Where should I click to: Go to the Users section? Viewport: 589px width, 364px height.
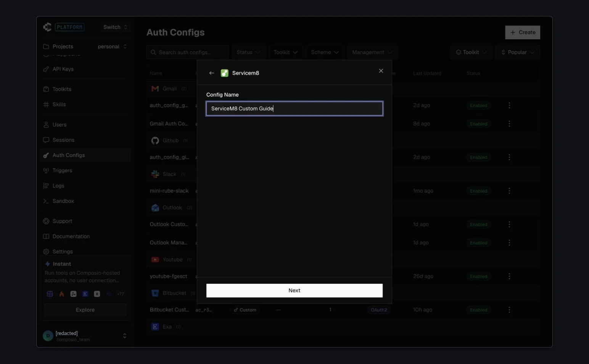[60, 125]
